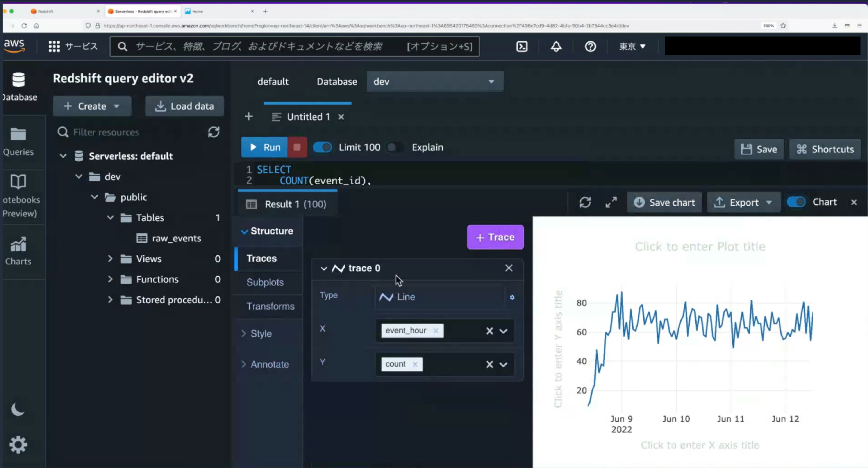The height and width of the screenshot is (468, 868).
Task: Open the Charts sidebar section
Action: (18, 251)
